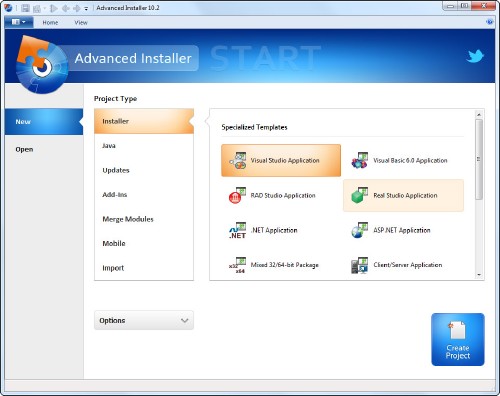This screenshot has width=500, height=396.
Task: Pick the Real Studio Application template
Action: 403,195
